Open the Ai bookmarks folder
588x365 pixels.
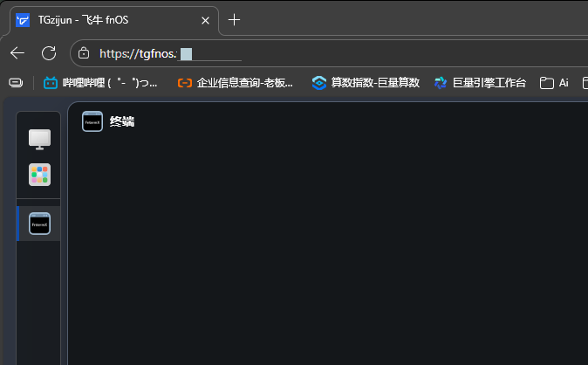tap(554, 83)
